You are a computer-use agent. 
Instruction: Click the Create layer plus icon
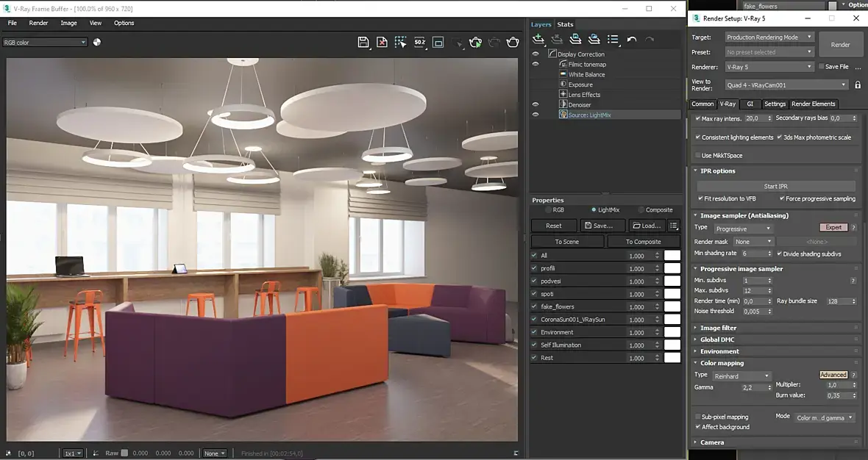[538, 39]
